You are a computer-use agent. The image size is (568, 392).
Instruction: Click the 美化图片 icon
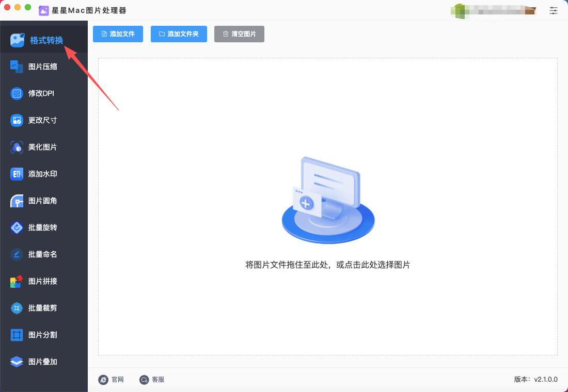[17, 147]
